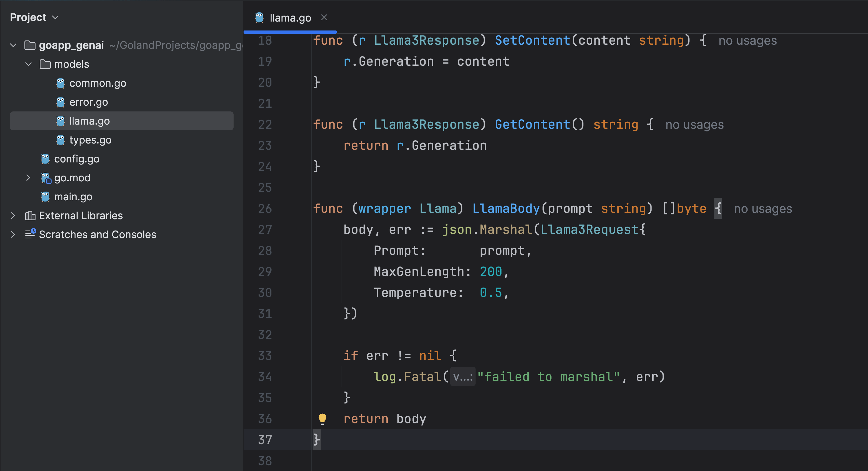Open main.go in the project tree
This screenshot has height=471, width=868.
click(73, 197)
